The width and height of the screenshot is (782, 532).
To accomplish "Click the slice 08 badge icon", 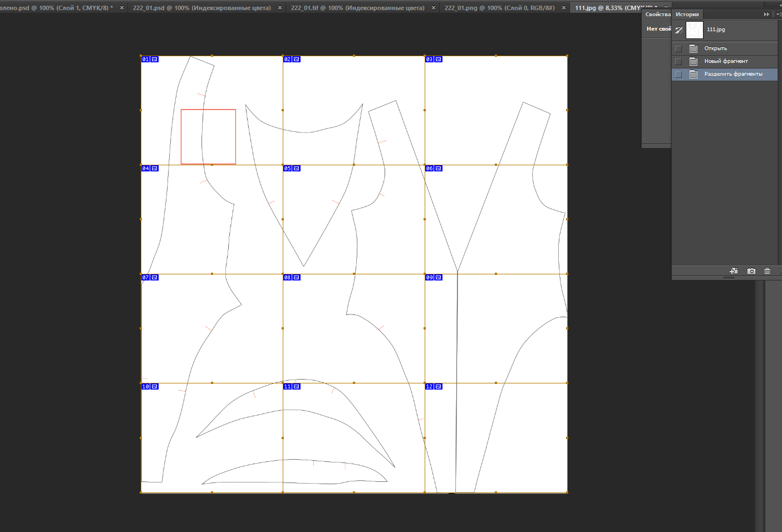I will point(297,278).
